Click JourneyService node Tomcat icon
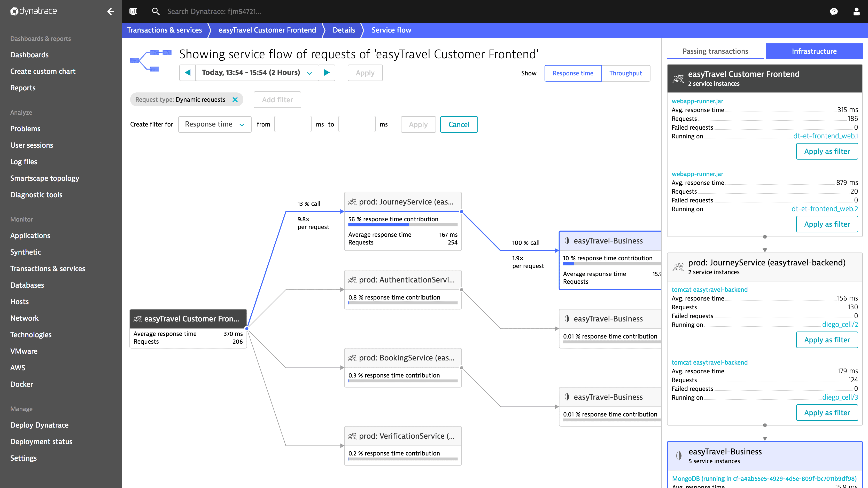 352,202
